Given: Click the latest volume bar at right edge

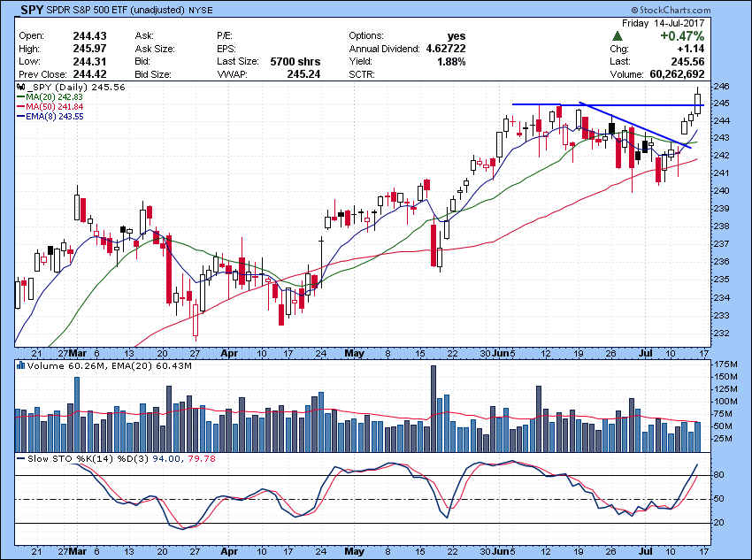Looking at the screenshot, I should [x=697, y=437].
